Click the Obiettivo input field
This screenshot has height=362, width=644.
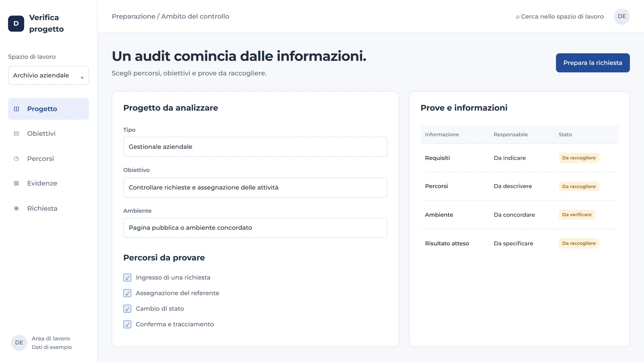click(x=255, y=188)
